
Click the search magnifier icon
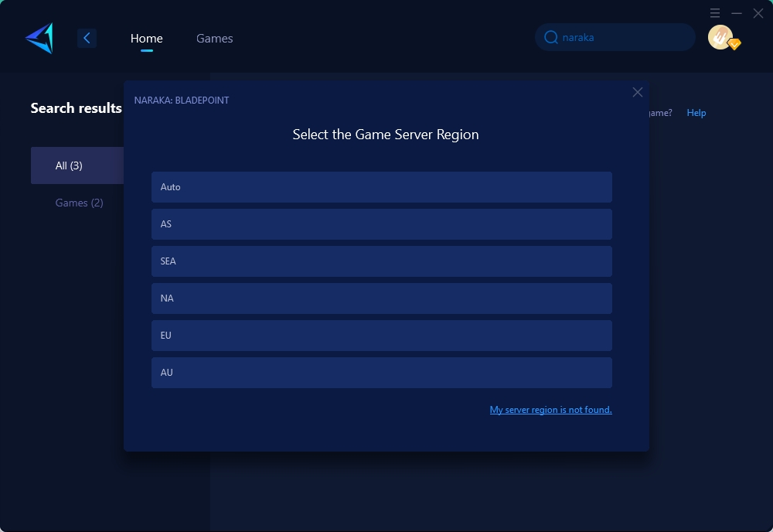click(x=550, y=37)
